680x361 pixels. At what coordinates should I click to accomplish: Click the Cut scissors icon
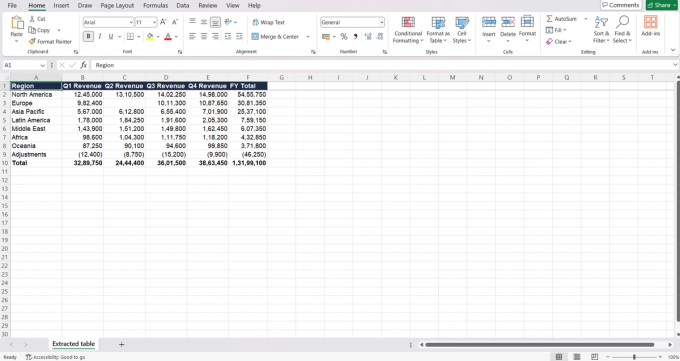[32, 19]
